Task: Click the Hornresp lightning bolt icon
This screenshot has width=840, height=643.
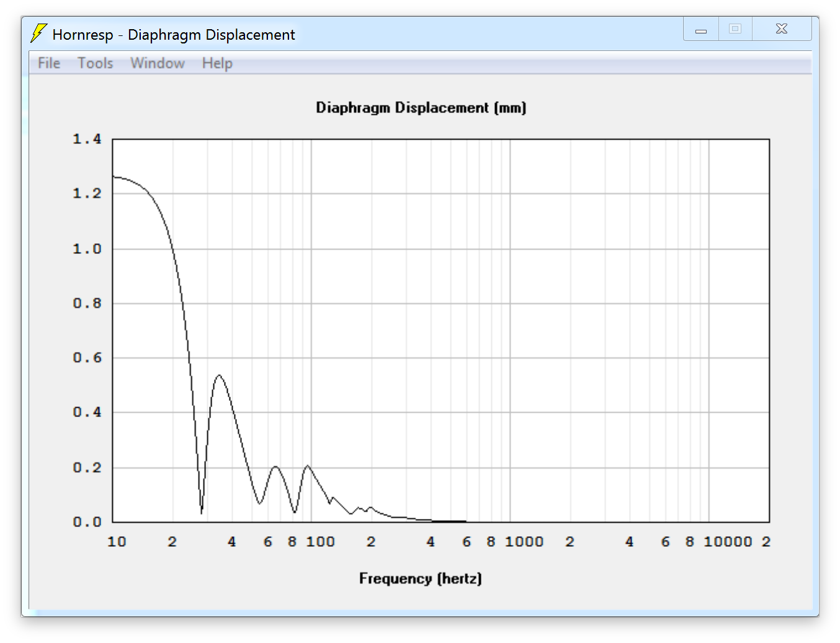Action: coord(39,33)
